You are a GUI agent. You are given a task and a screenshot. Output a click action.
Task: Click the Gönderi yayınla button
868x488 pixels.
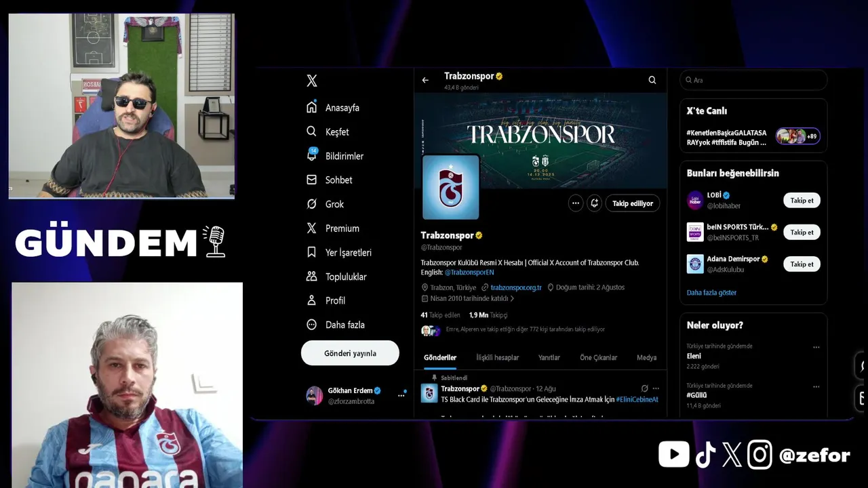[350, 353]
